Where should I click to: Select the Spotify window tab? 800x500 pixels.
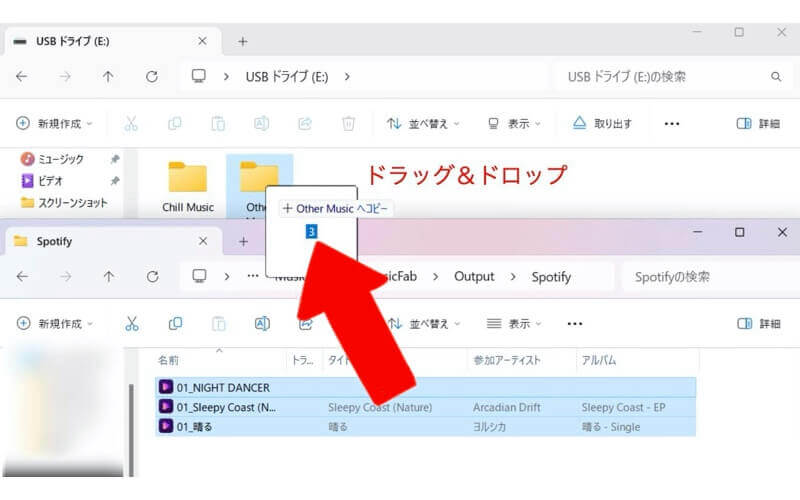click(112, 241)
